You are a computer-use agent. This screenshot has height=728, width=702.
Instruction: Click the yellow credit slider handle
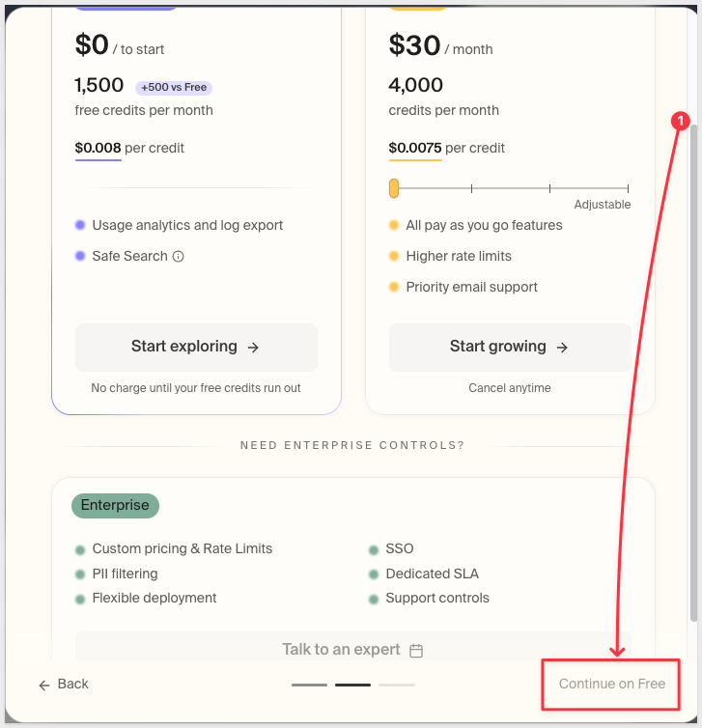coord(394,188)
